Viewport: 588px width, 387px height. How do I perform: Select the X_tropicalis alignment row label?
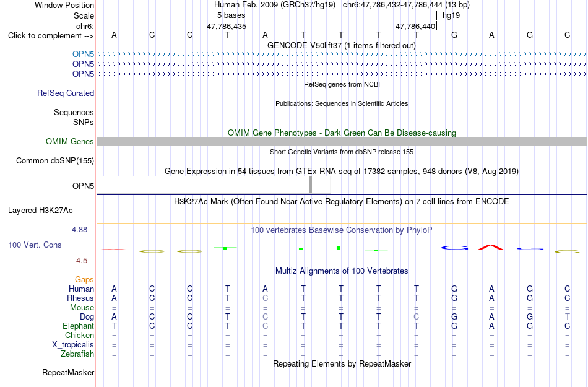pyautogui.click(x=73, y=345)
